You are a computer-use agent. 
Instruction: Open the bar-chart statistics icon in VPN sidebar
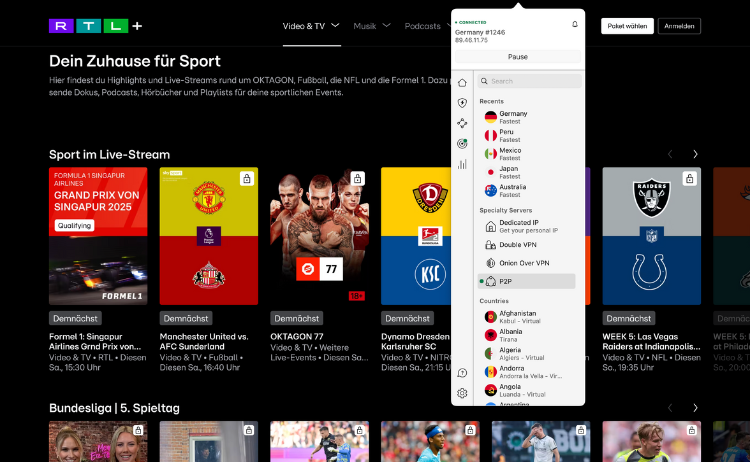pyautogui.click(x=462, y=164)
